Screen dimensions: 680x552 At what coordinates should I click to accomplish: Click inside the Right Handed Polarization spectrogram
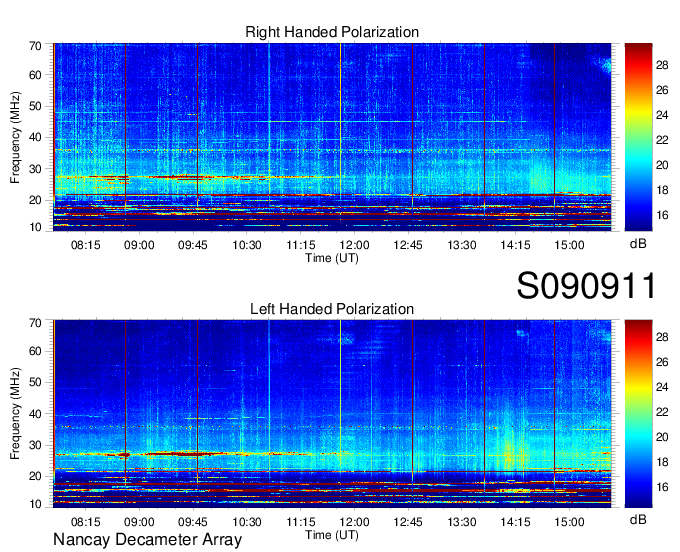[332, 137]
